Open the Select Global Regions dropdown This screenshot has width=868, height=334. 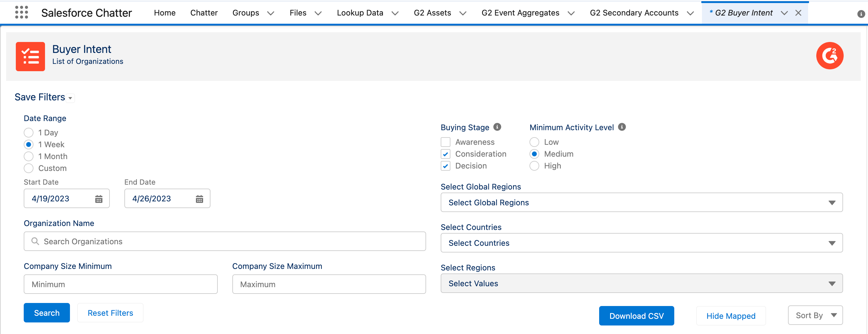point(641,202)
